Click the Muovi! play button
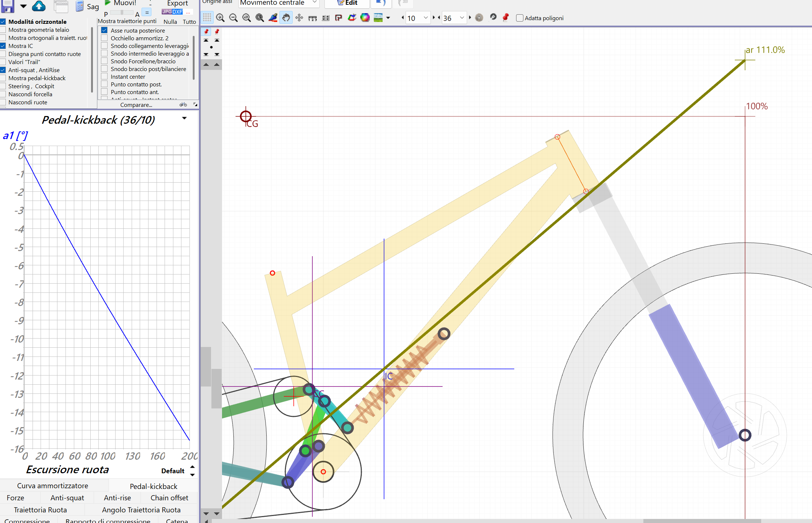812x523 pixels. pyautogui.click(x=121, y=3)
